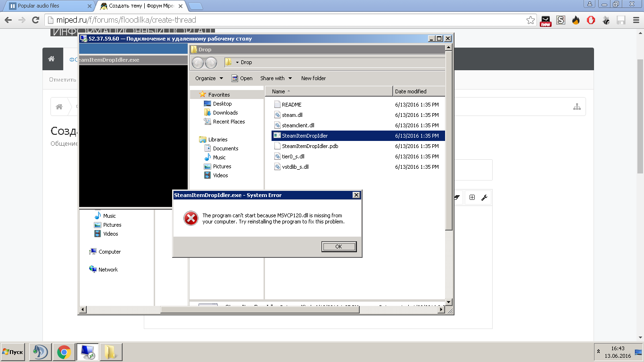Click the miped.ru address bar
The width and height of the screenshot is (644, 362).
(290, 20)
